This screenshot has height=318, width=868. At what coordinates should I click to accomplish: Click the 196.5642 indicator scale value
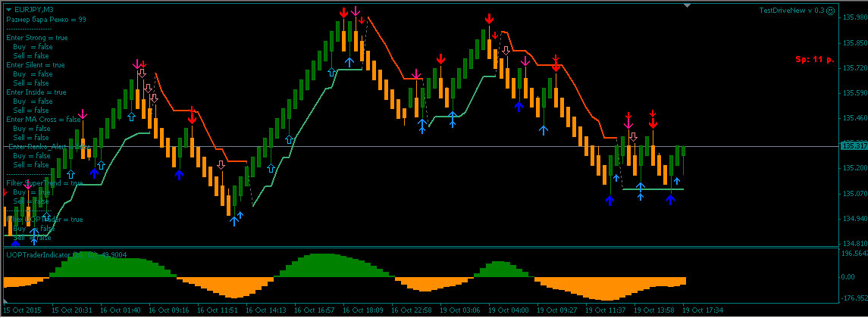tap(854, 254)
